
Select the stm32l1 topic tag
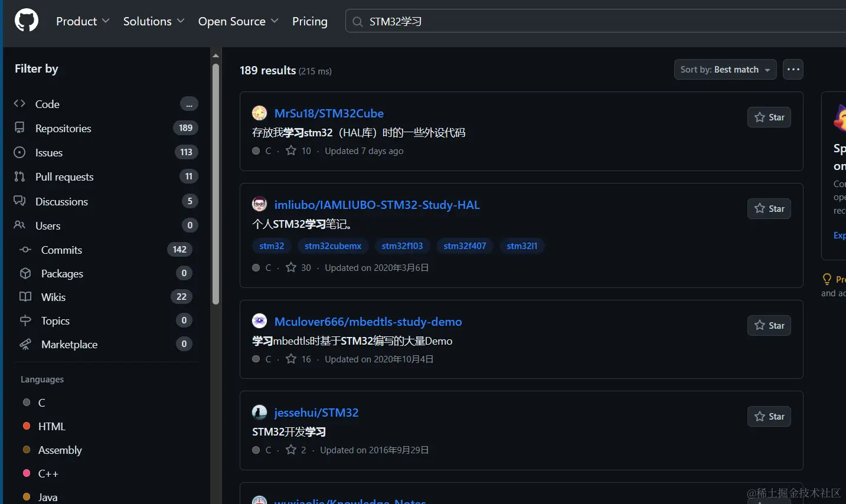[522, 246]
